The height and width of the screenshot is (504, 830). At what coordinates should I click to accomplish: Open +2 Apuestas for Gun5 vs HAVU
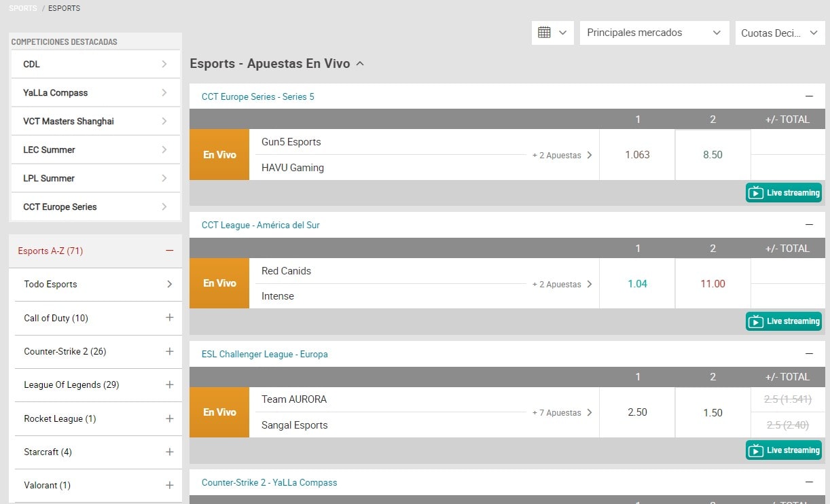point(562,155)
